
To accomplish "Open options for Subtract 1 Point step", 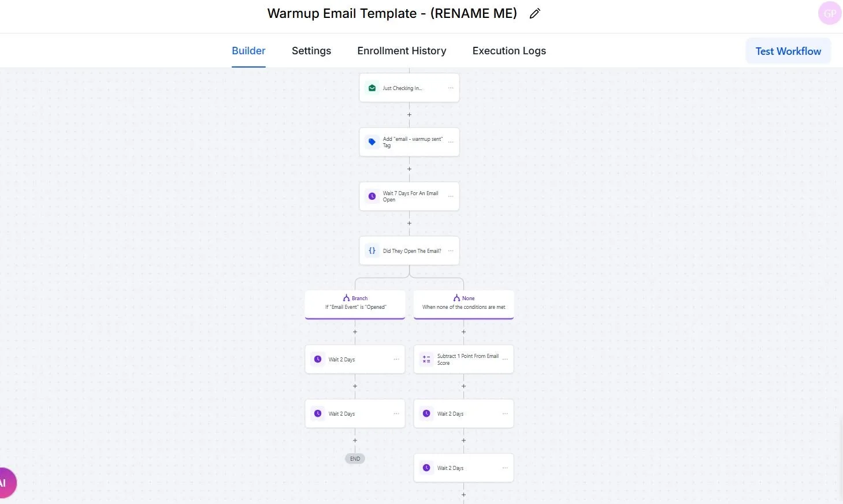I will point(505,359).
